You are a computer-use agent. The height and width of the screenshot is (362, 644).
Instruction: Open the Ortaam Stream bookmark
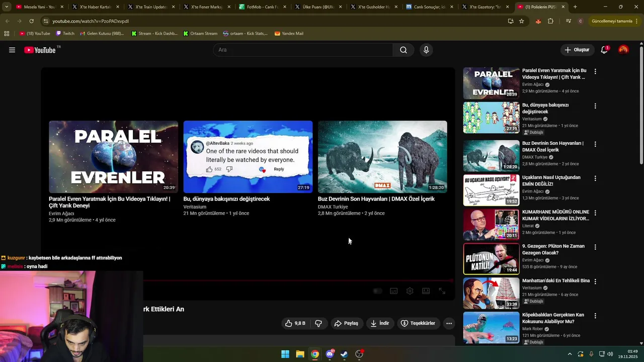200,34
